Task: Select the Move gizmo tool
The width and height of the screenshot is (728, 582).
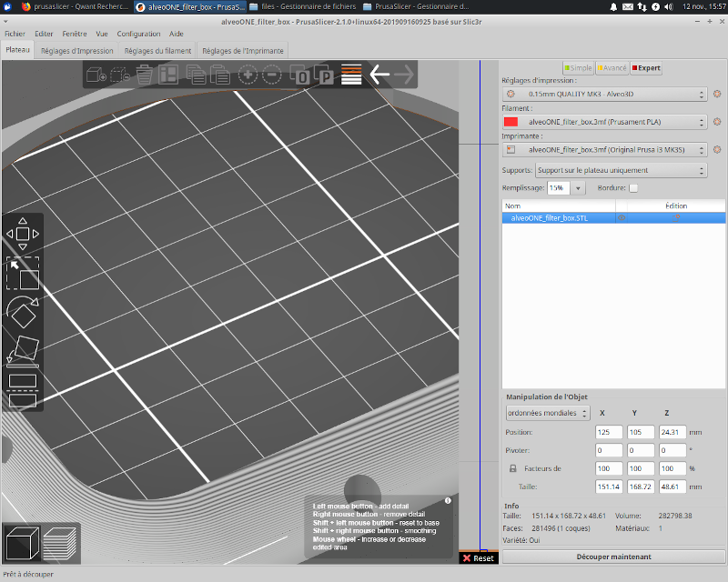Action: [x=23, y=234]
